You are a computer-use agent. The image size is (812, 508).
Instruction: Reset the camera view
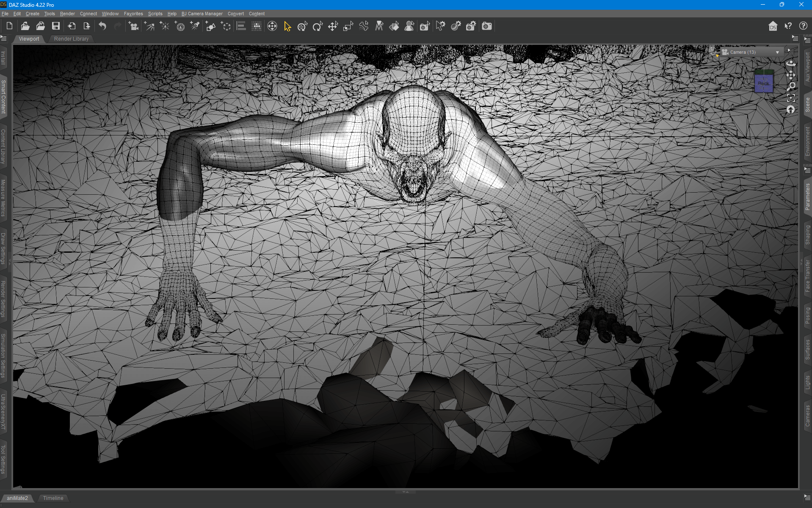tap(790, 110)
